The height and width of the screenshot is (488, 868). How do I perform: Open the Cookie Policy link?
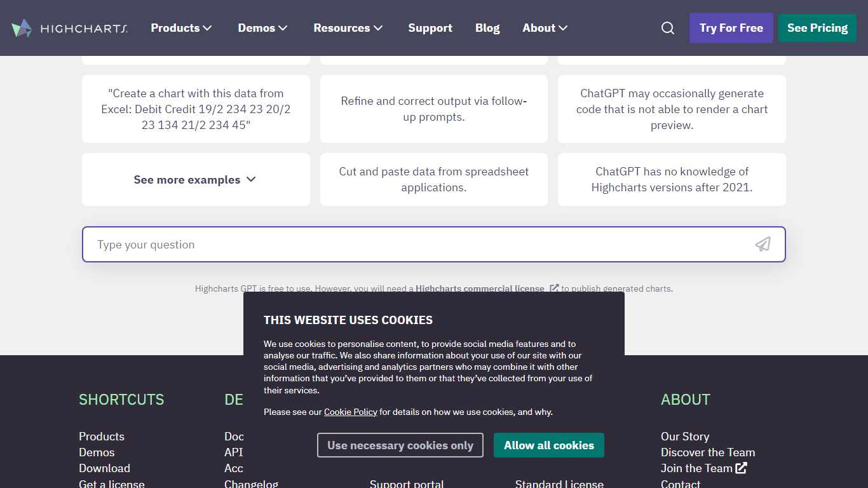tap(351, 412)
